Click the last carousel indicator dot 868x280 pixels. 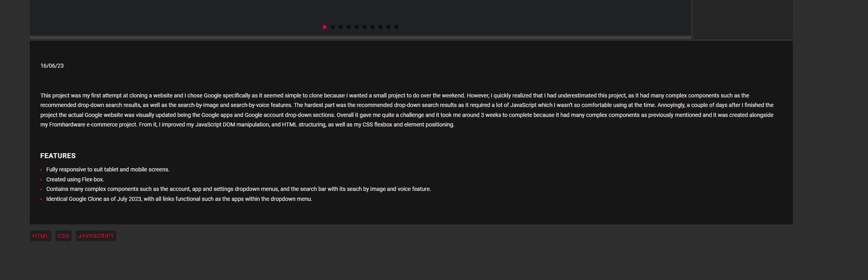point(396,27)
